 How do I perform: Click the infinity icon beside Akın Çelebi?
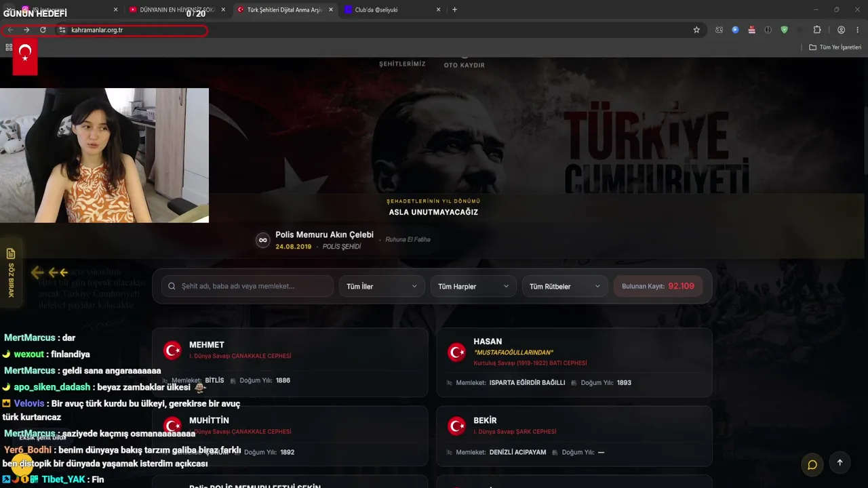tap(262, 240)
